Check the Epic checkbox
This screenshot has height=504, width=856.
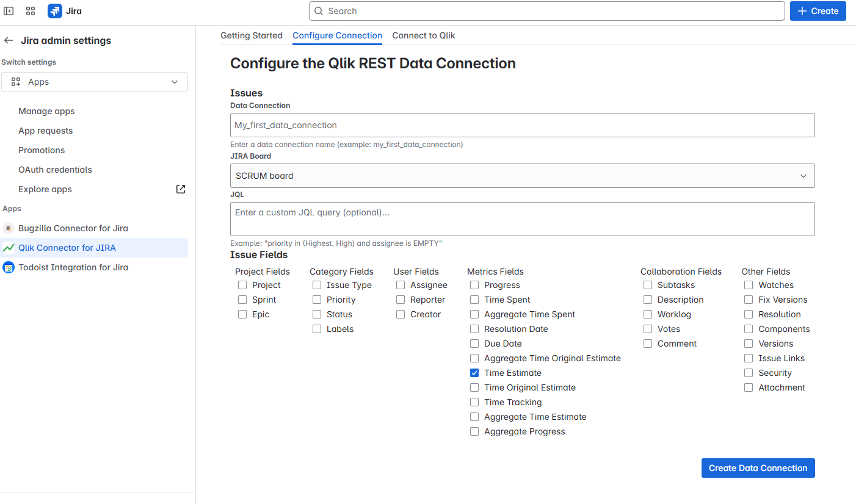(242, 314)
